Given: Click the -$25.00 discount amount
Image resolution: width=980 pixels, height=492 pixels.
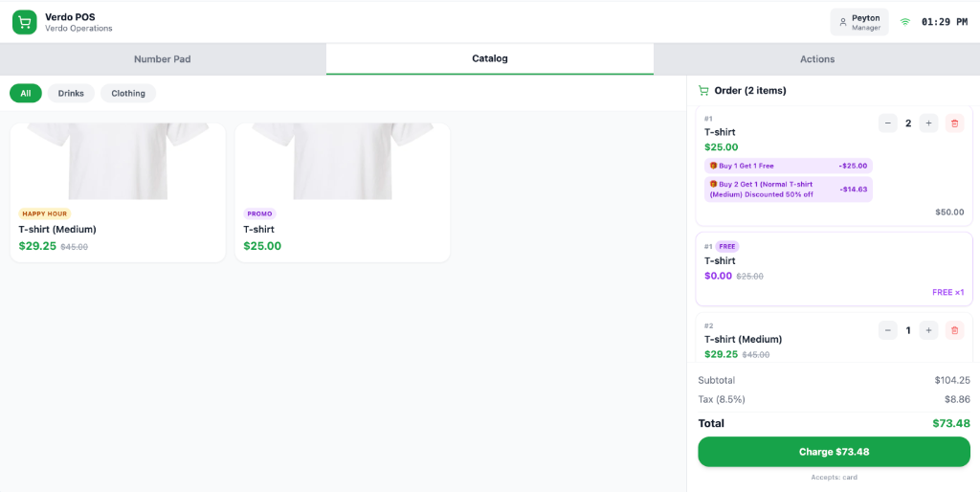Looking at the screenshot, I should (853, 166).
